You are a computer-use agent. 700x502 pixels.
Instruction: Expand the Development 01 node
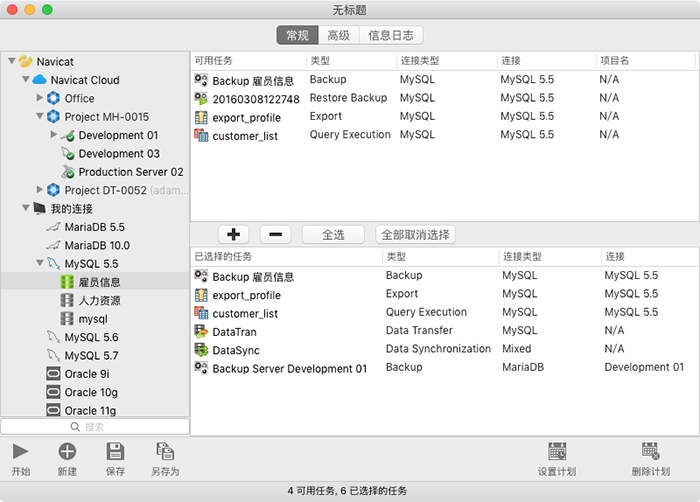(54, 134)
